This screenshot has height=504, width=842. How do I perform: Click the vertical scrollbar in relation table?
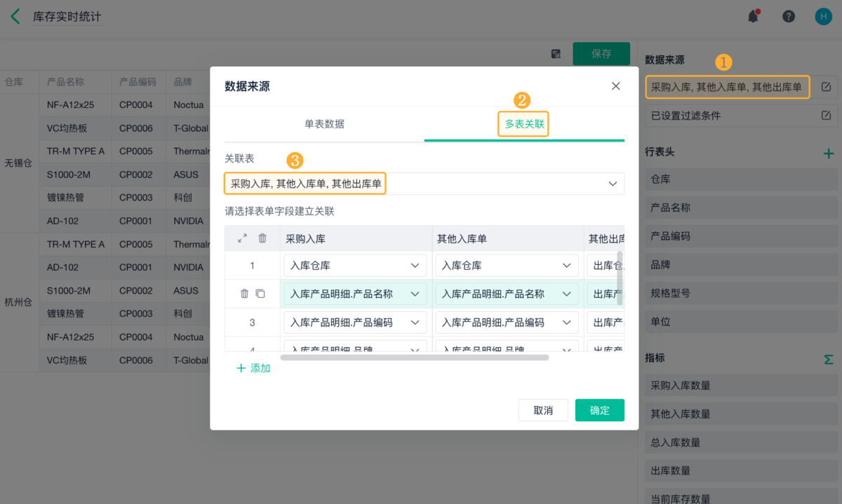pyautogui.click(x=620, y=278)
